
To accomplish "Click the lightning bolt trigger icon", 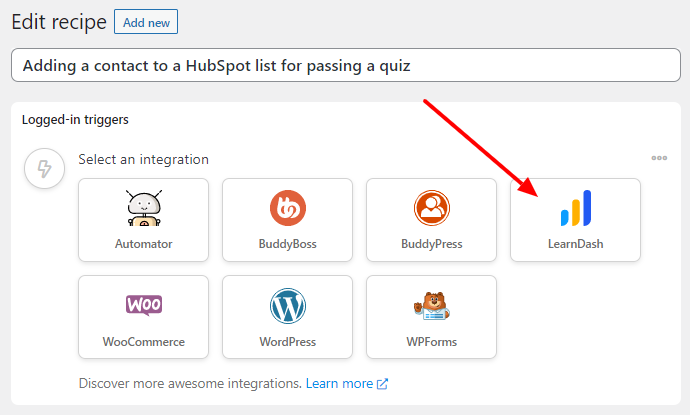I will 44,169.
